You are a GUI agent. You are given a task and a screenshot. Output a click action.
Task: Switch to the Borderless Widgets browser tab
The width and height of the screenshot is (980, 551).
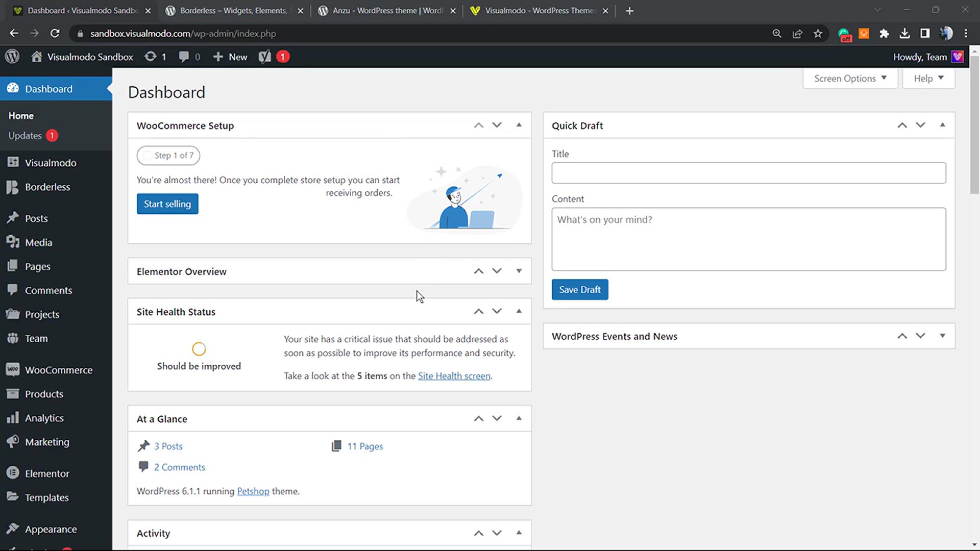point(233,11)
